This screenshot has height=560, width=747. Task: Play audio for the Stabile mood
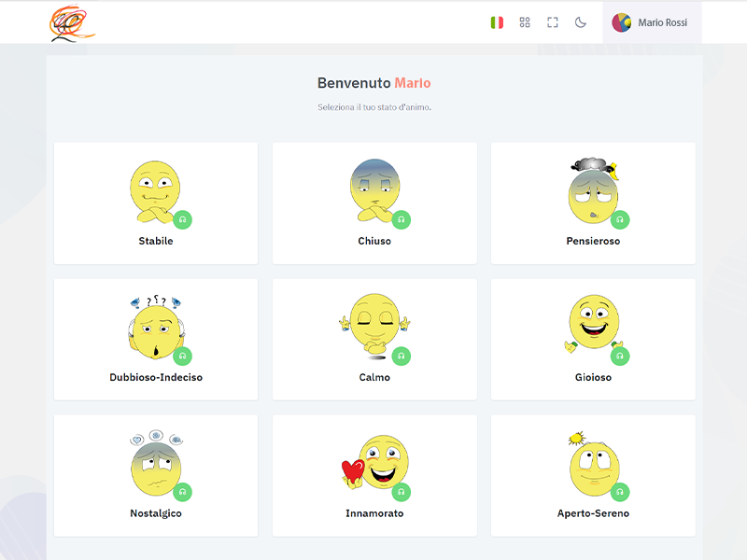pos(183,220)
